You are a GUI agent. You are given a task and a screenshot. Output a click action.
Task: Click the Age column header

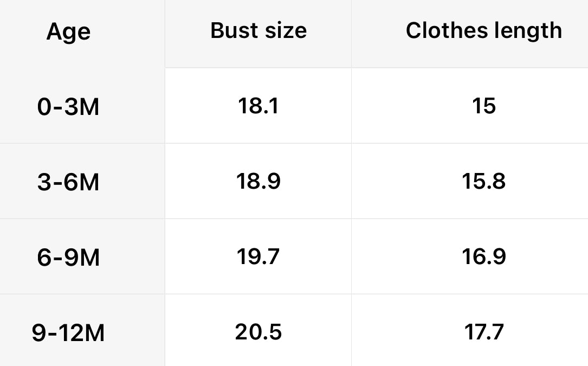click(x=68, y=32)
